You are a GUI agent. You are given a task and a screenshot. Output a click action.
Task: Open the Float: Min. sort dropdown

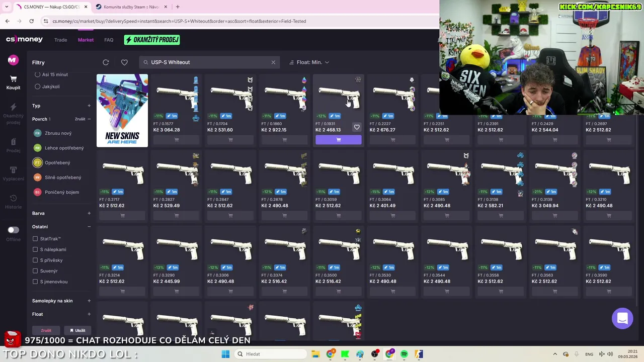point(309,62)
